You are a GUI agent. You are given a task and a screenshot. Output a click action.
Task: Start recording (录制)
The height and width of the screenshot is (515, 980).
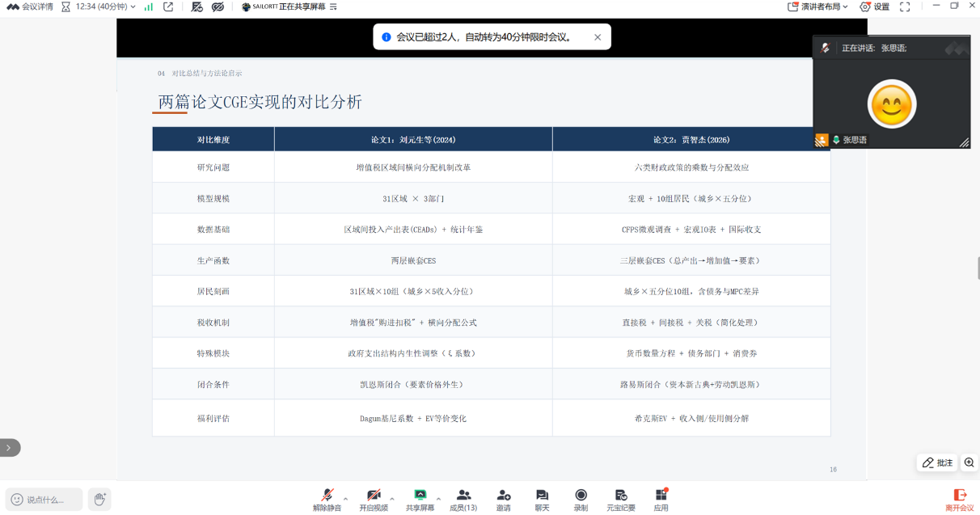[x=581, y=500]
